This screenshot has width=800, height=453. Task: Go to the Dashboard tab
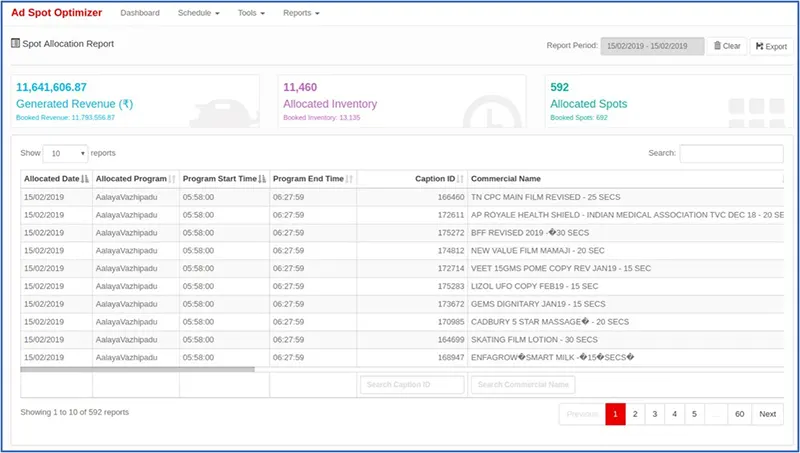pos(140,13)
